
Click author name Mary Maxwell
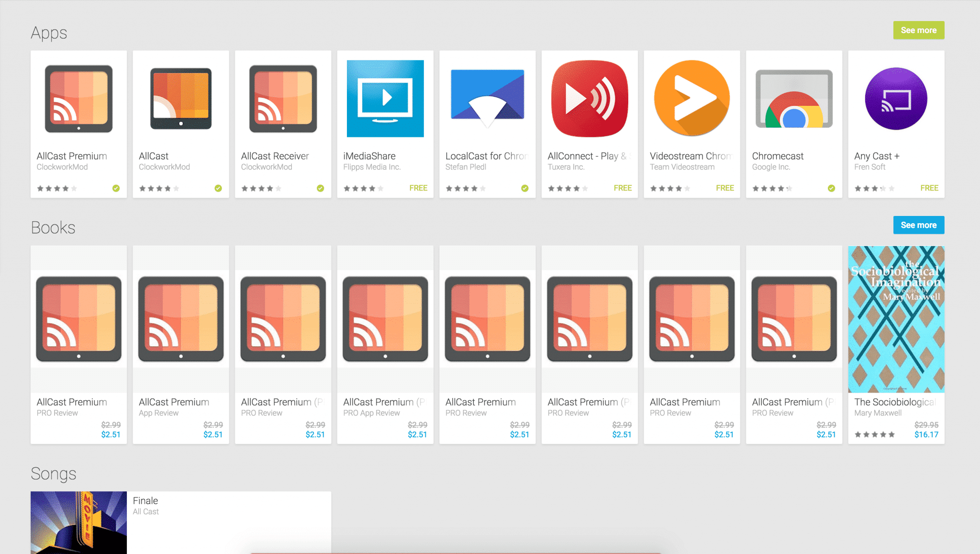point(878,413)
